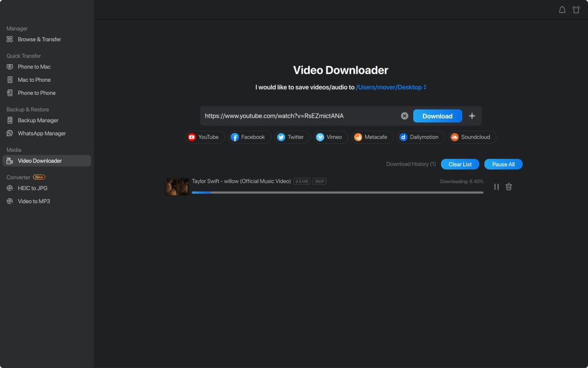Viewport: 588px width, 368px height.
Task: Delete the Taylor Swift willow download
Action: point(509,187)
